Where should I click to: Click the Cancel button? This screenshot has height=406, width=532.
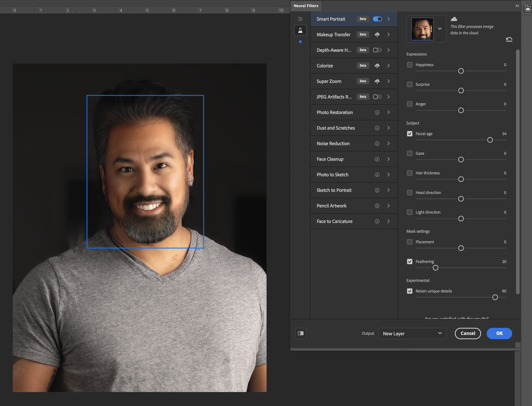468,334
